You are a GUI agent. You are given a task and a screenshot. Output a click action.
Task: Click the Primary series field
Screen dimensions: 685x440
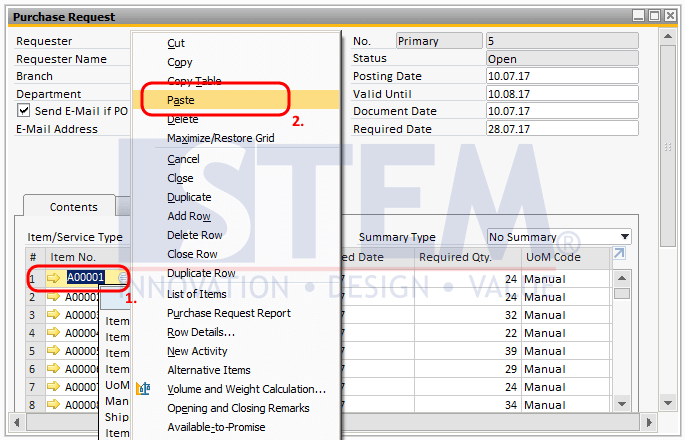pos(439,41)
